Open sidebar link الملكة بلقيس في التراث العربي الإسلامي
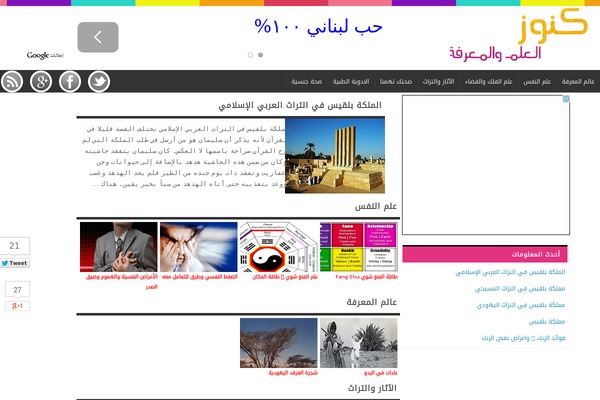The width and height of the screenshot is (600, 400). (x=510, y=272)
